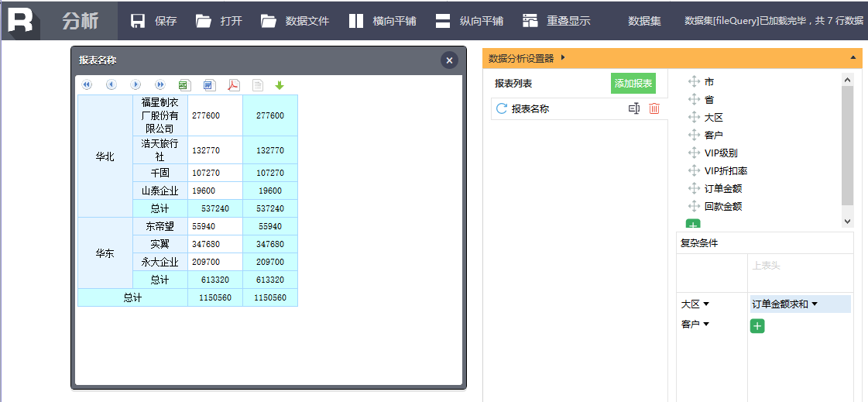The image size is (868, 402).
Task: Click the 添加报表 button
Action: click(x=633, y=84)
